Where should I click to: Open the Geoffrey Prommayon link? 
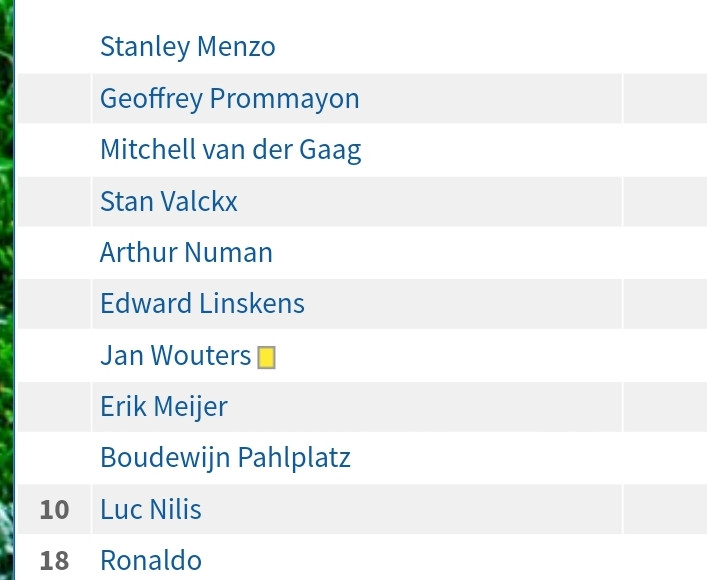click(x=230, y=98)
